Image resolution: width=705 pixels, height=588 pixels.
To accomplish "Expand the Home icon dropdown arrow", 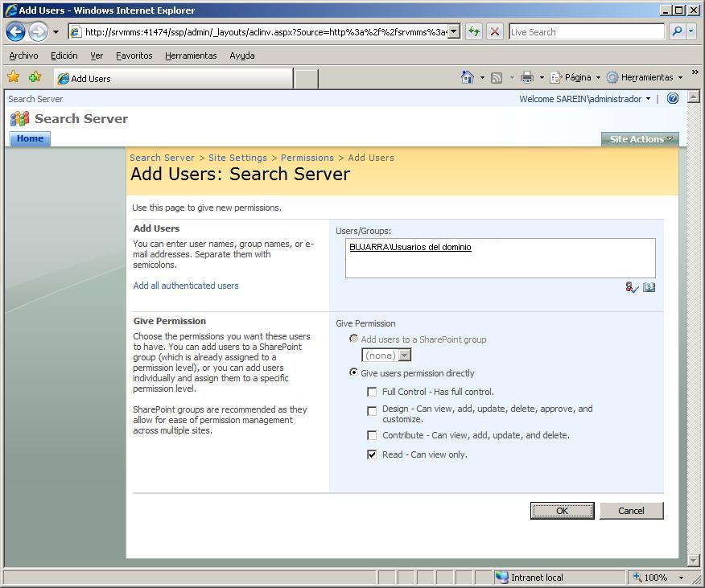I will [482, 78].
